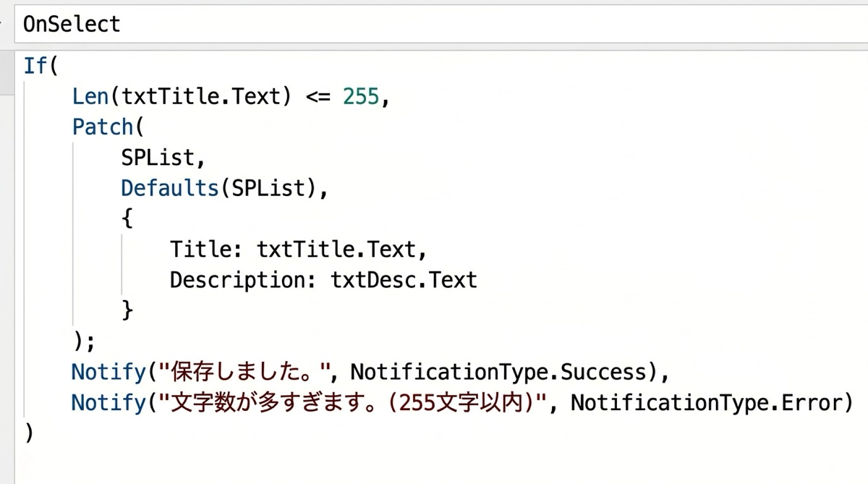Click the Patch function name
The height and width of the screenshot is (484, 868).
[x=103, y=127]
